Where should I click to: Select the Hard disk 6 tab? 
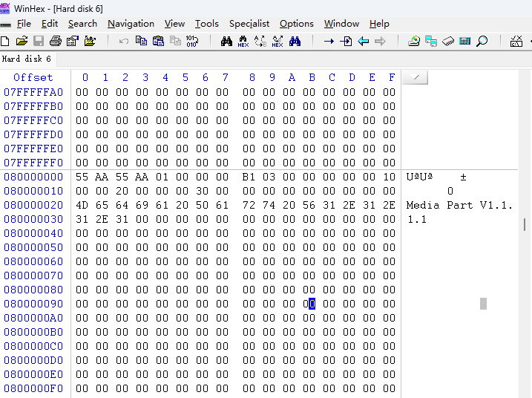(27, 59)
